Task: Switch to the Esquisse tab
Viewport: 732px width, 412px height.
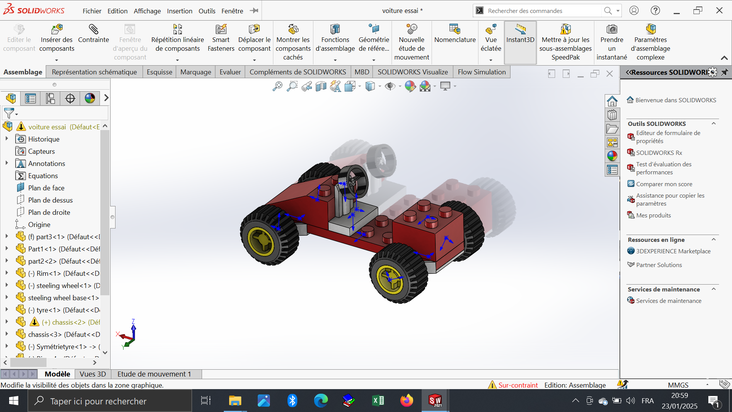Action: pyautogui.click(x=158, y=72)
